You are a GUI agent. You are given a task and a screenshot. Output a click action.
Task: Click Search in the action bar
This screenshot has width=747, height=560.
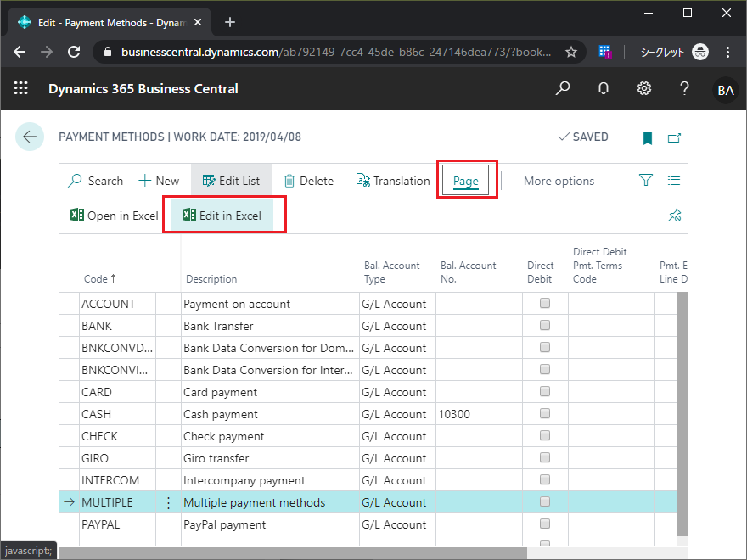[x=95, y=181]
